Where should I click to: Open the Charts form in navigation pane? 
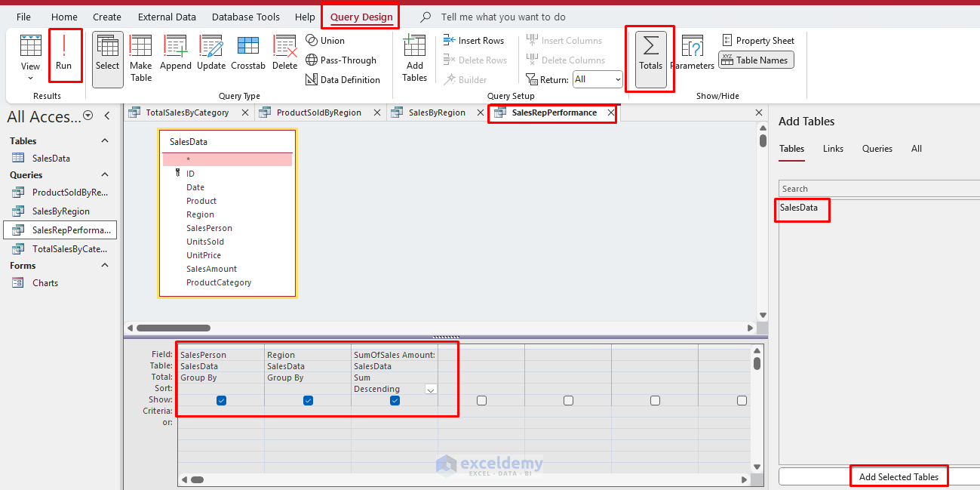45,283
